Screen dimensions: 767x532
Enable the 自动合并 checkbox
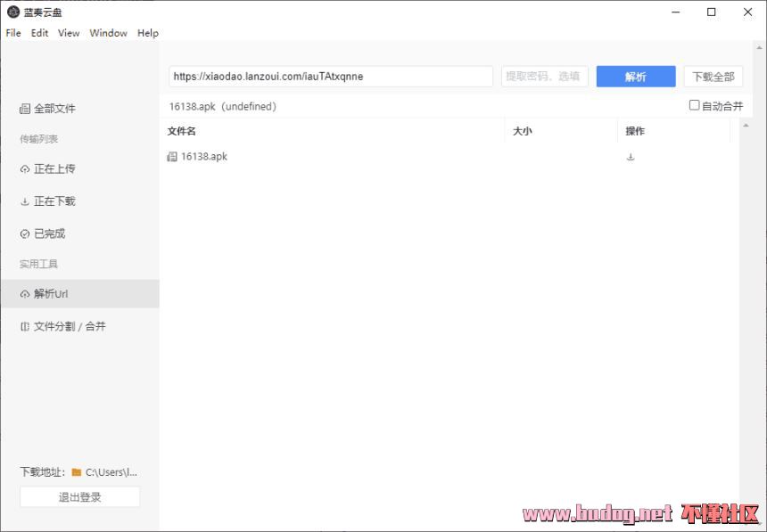click(x=694, y=105)
